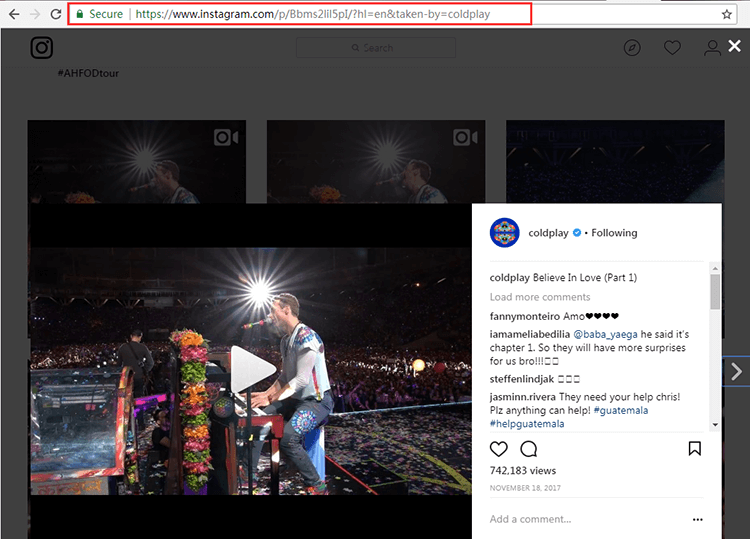Open the coldplay username in post header
Screen dimensions: 750x539
coord(548,233)
